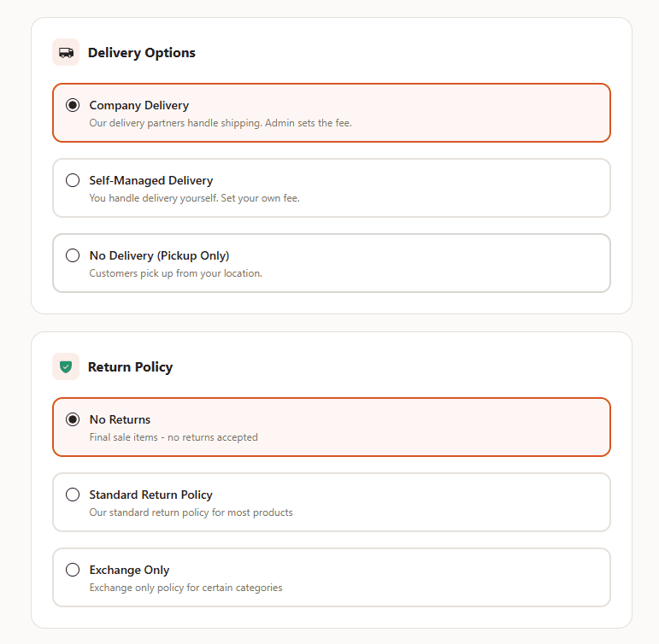Click the "Company Delivery" title text

click(138, 105)
